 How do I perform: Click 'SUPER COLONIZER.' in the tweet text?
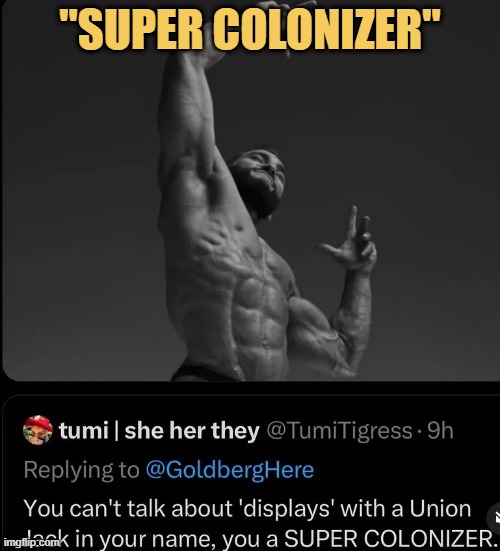point(391,538)
